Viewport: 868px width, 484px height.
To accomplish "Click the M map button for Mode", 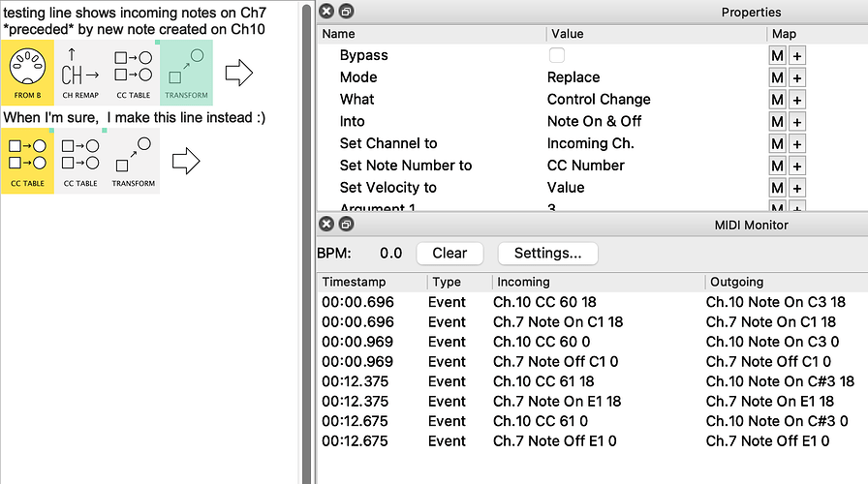I will click(777, 77).
